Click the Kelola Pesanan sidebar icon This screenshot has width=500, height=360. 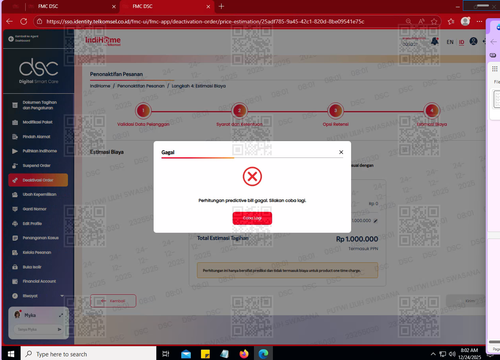coord(15,252)
